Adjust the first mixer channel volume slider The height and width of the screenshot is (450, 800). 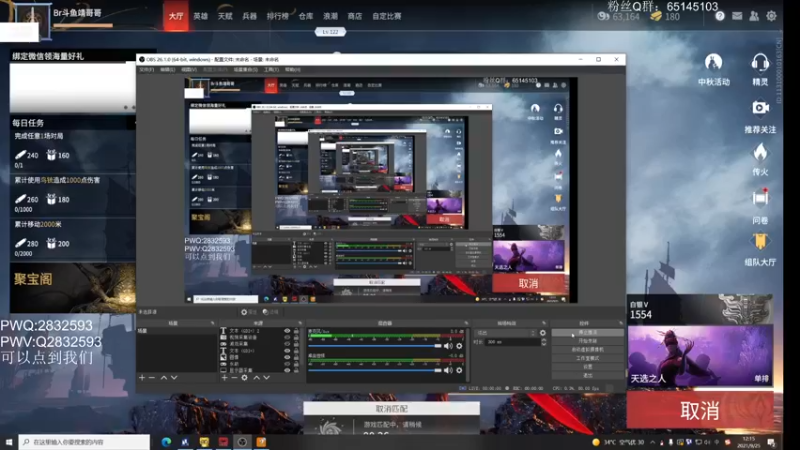(375, 346)
